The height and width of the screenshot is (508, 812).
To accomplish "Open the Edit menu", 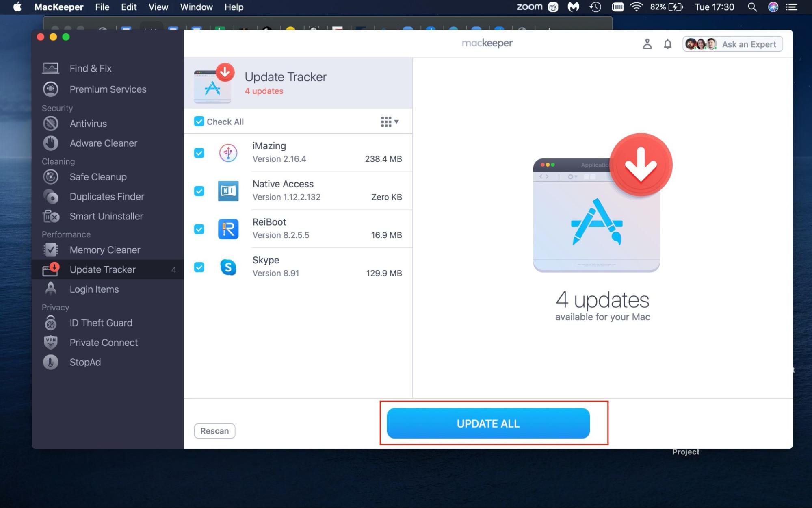I will pyautogui.click(x=129, y=7).
